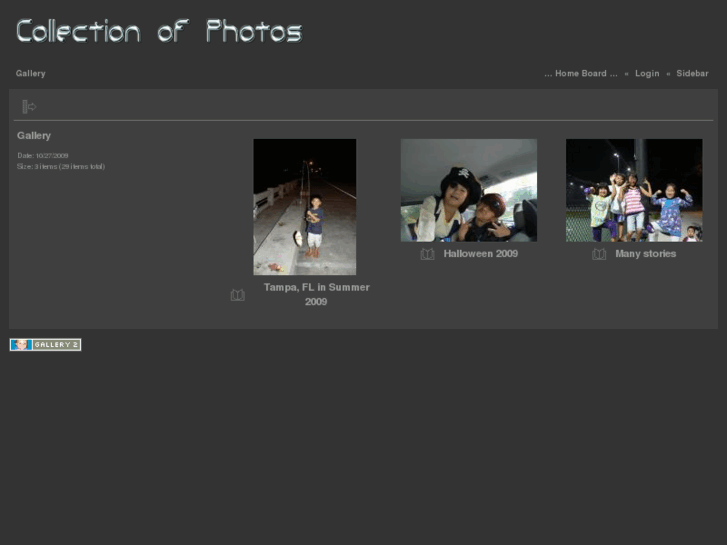Click the Many stories kids group thumbnail
The height and width of the screenshot is (545, 727).
click(634, 190)
